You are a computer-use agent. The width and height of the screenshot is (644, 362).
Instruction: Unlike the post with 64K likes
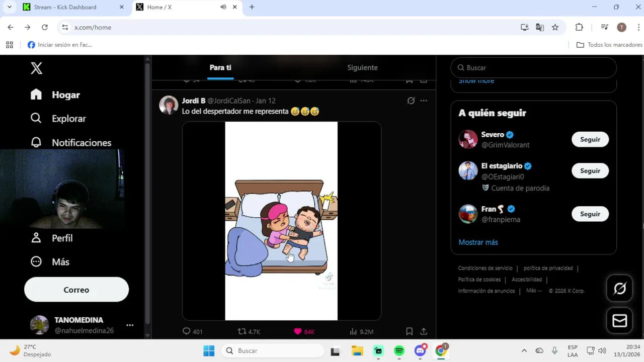click(x=304, y=331)
